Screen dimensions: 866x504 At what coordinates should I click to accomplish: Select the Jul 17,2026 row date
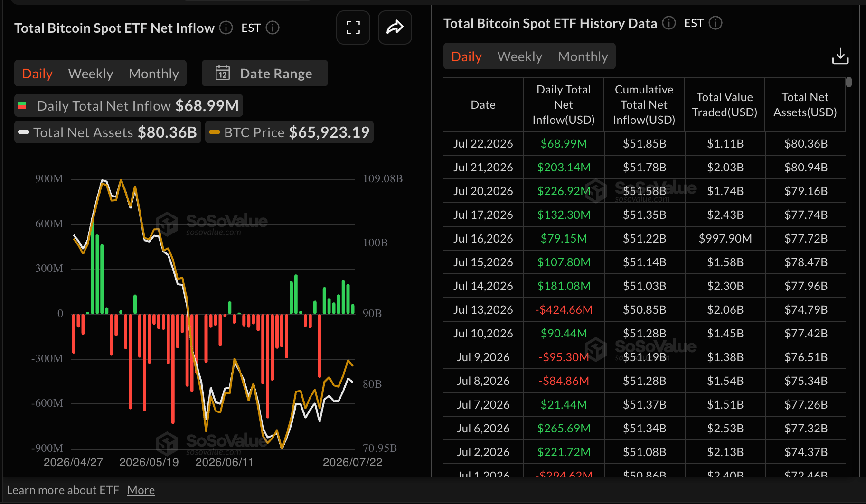click(x=483, y=215)
